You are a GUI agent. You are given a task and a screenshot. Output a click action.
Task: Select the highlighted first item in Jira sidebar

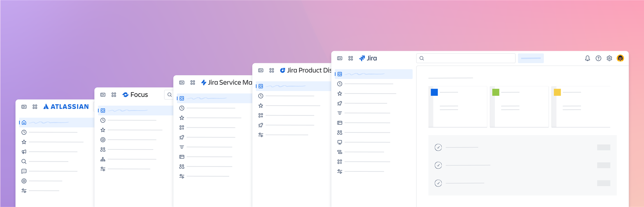click(374, 74)
